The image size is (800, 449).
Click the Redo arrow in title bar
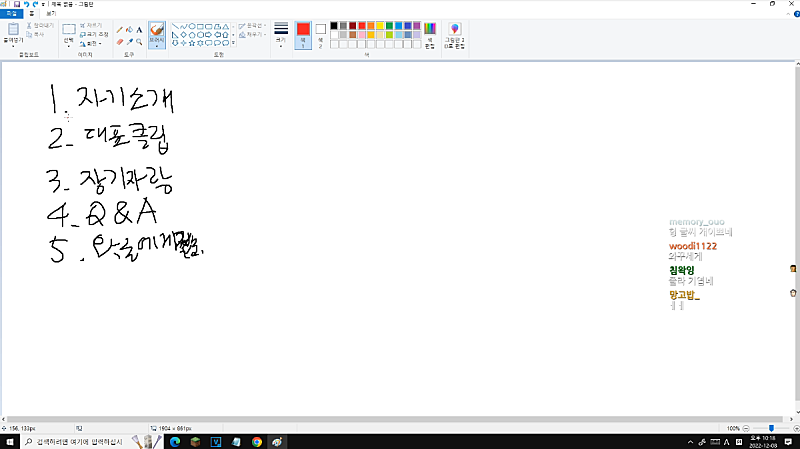(x=35, y=4)
